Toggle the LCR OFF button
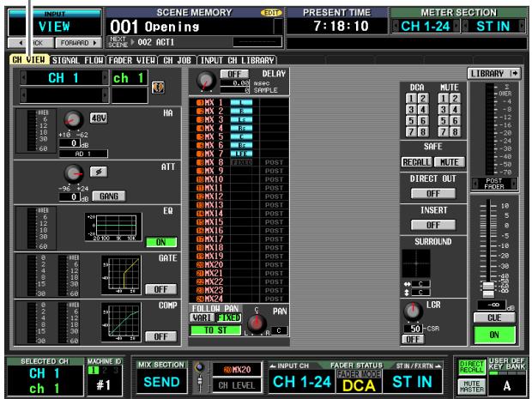532x399 pixels. [413, 339]
